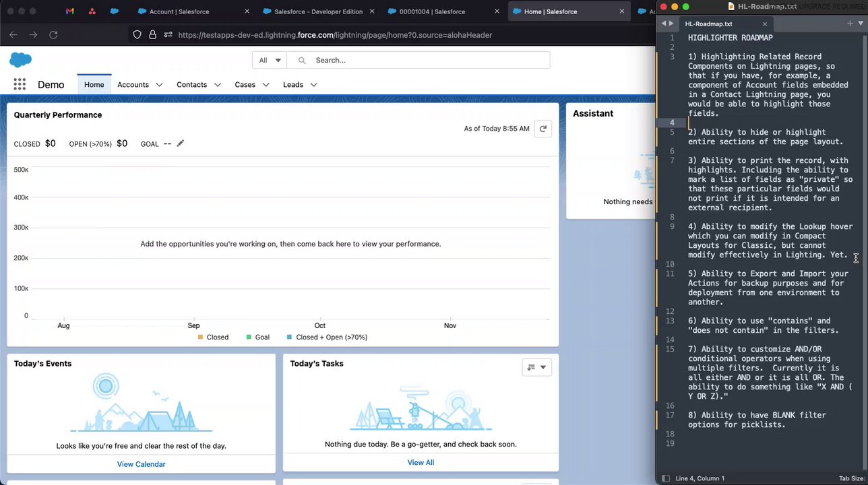Click the Salesforce cloud logo
The height and width of the screenshot is (485, 868).
(20, 60)
